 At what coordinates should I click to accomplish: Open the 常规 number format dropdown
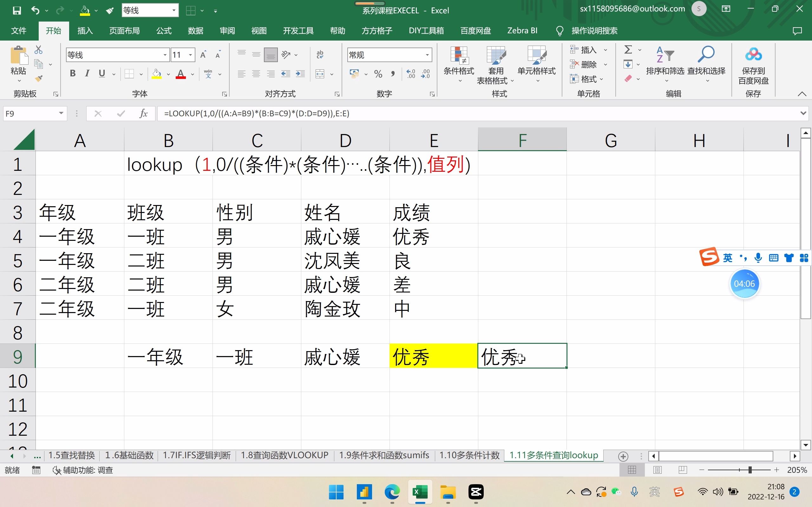[427, 55]
